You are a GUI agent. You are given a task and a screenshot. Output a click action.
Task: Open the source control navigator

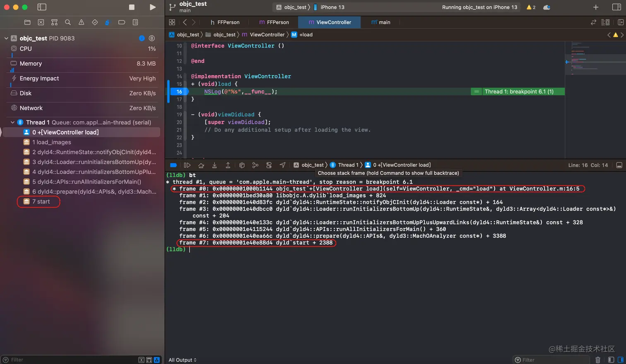[x=41, y=22]
